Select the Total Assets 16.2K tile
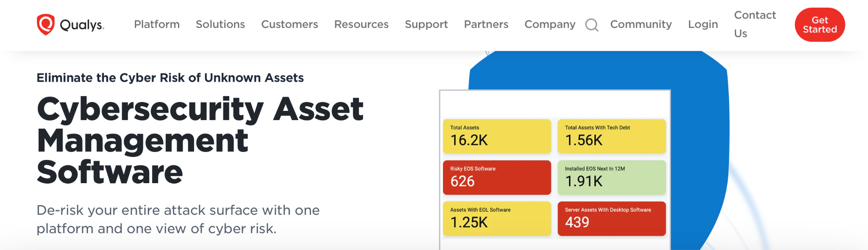Screen dimensions: 868x250 [497, 136]
